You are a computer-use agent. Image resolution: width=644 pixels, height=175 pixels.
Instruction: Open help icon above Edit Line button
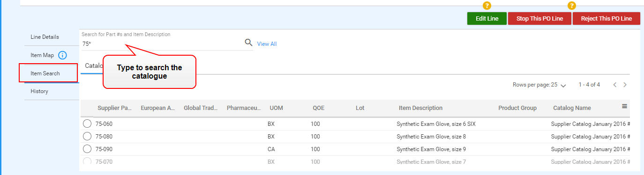(487, 6)
